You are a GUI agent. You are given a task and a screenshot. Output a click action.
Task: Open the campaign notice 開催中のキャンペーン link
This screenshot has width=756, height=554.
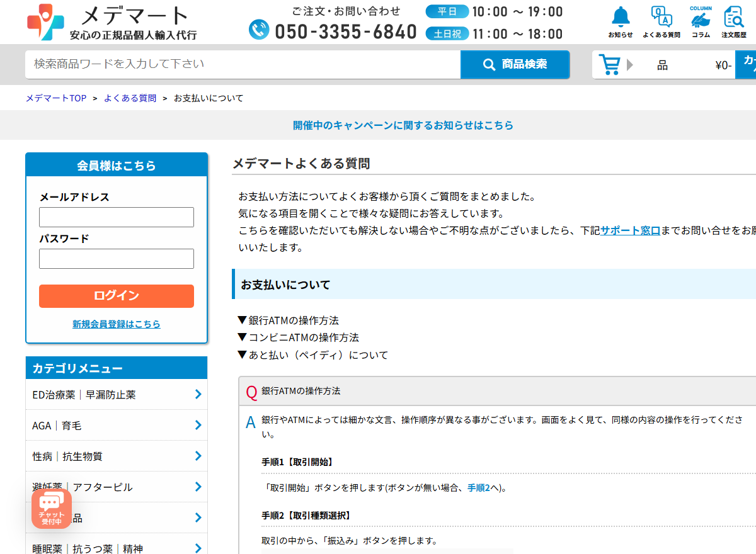click(403, 125)
